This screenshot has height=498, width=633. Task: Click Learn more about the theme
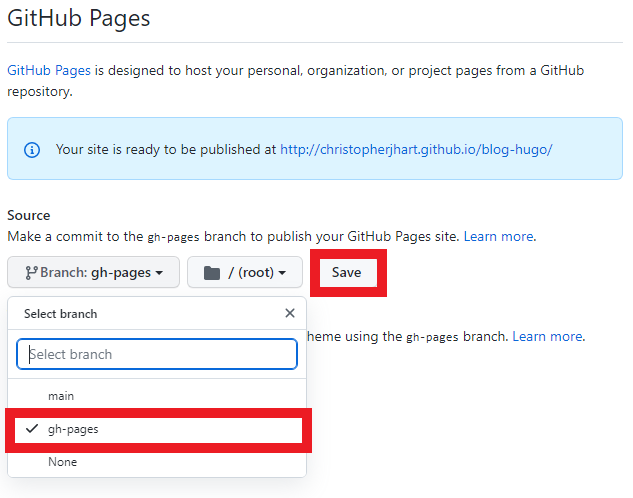[x=547, y=337]
